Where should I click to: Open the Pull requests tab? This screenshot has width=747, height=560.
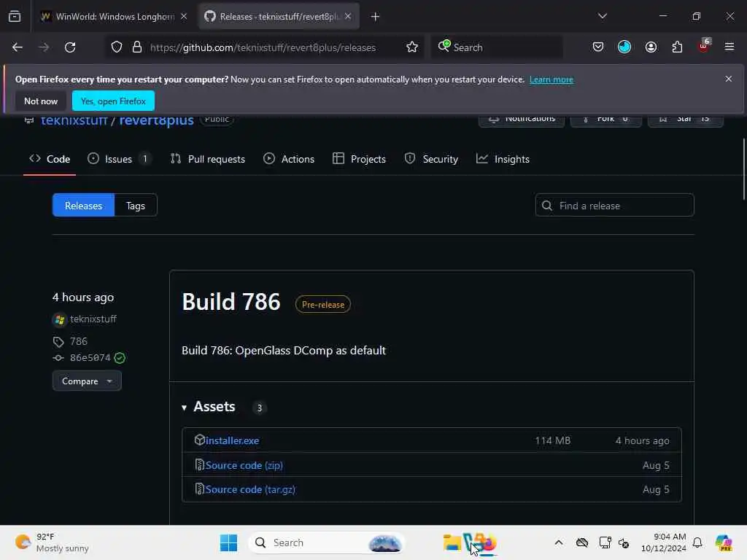pyautogui.click(x=208, y=159)
